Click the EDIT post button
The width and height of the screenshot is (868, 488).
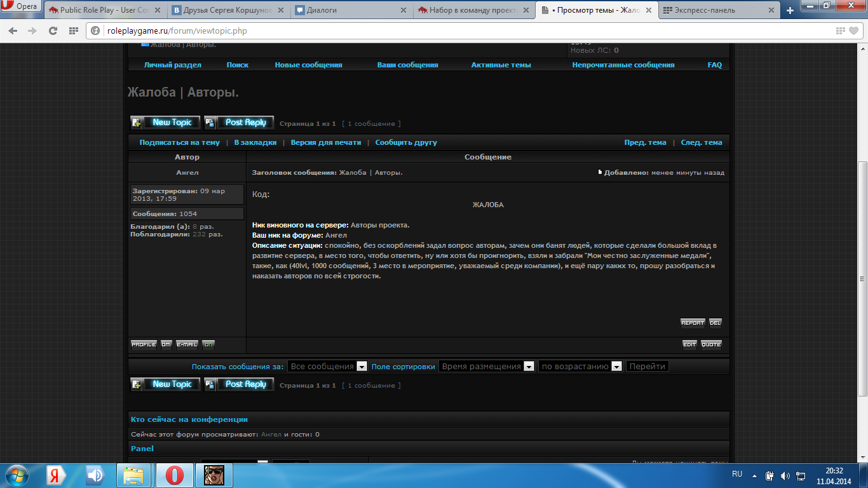(689, 344)
